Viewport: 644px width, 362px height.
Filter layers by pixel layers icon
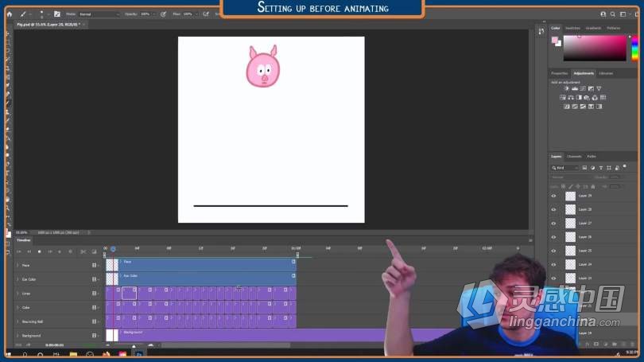pos(584,168)
